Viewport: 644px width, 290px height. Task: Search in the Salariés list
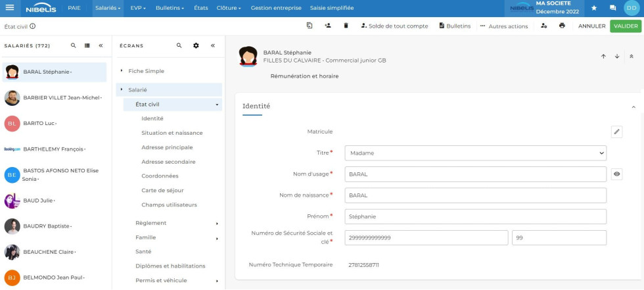coord(74,46)
